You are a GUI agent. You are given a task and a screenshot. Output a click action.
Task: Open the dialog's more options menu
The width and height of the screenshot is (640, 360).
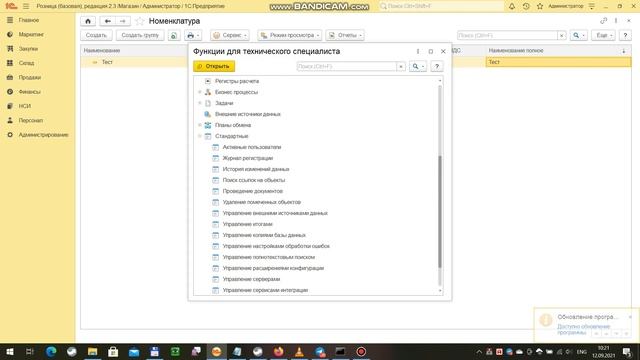click(418, 51)
